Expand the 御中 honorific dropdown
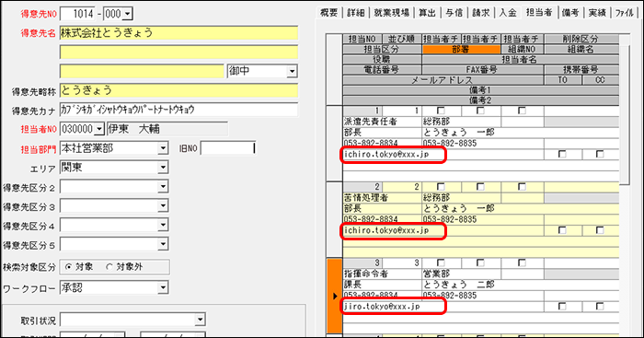 (x=292, y=71)
